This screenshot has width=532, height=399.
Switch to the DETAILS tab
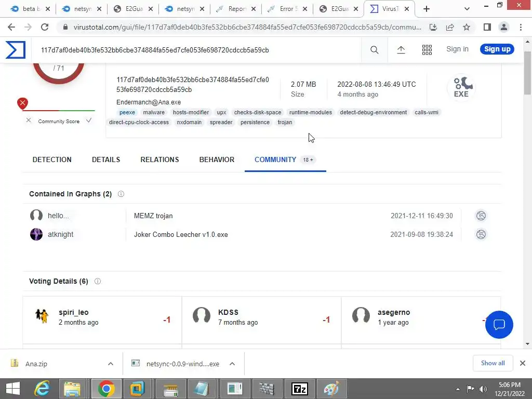[106, 159]
